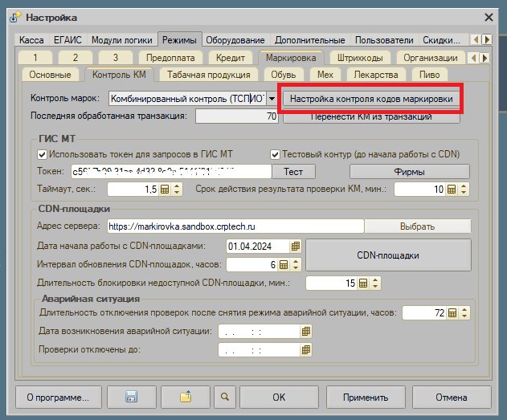Select the Режимы tab
Screen dimensions: 507x420
179,40
